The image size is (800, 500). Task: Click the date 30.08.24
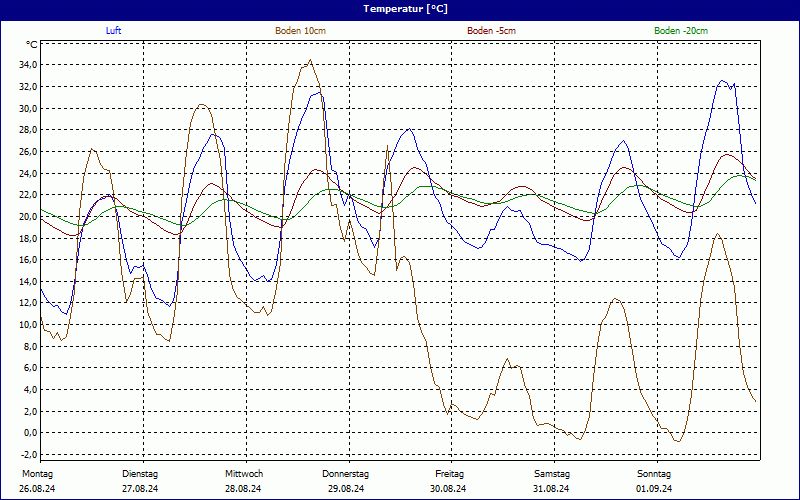click(x=448, y=489)
